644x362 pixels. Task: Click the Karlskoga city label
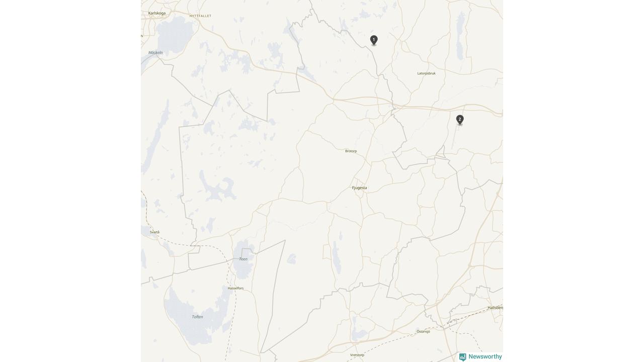point(157,13)
